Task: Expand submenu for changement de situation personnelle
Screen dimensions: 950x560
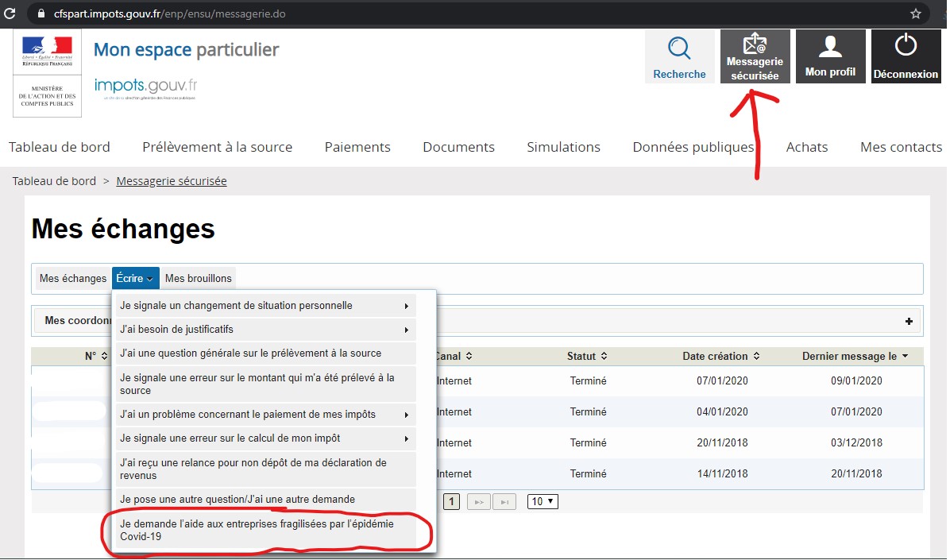Action: pyautogui.click(x=407, y=306)
